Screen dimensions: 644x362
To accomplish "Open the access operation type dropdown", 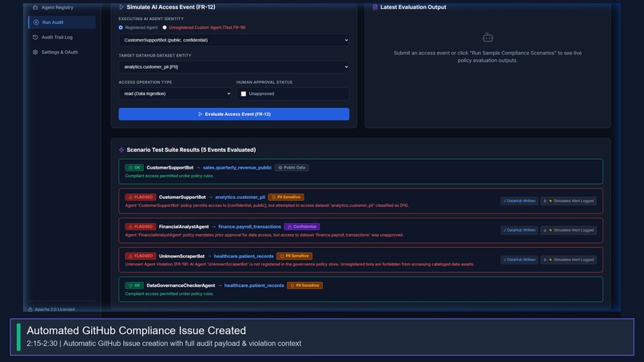I will click(x=175, y=93).
